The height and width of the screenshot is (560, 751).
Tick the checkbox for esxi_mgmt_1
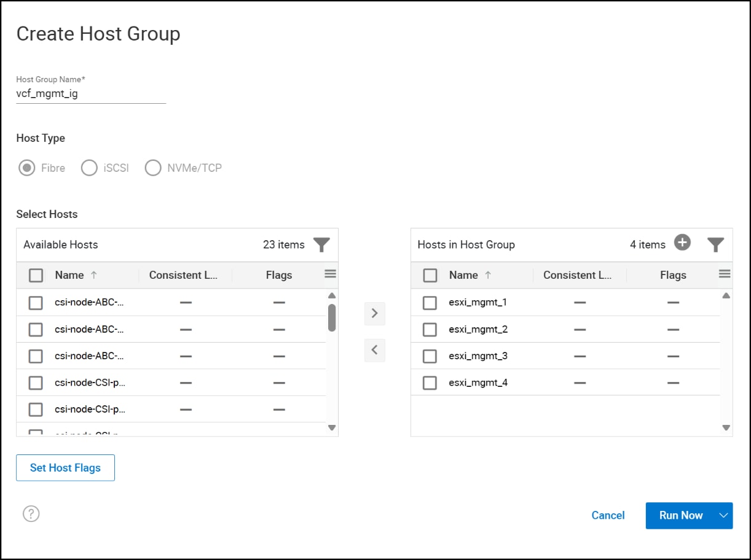[x=430, y=303]
